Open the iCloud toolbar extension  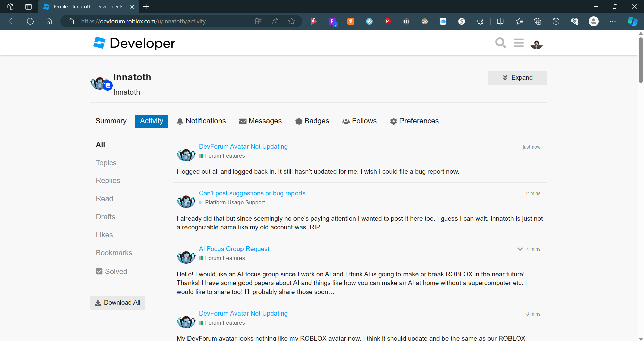coord(443,21)
